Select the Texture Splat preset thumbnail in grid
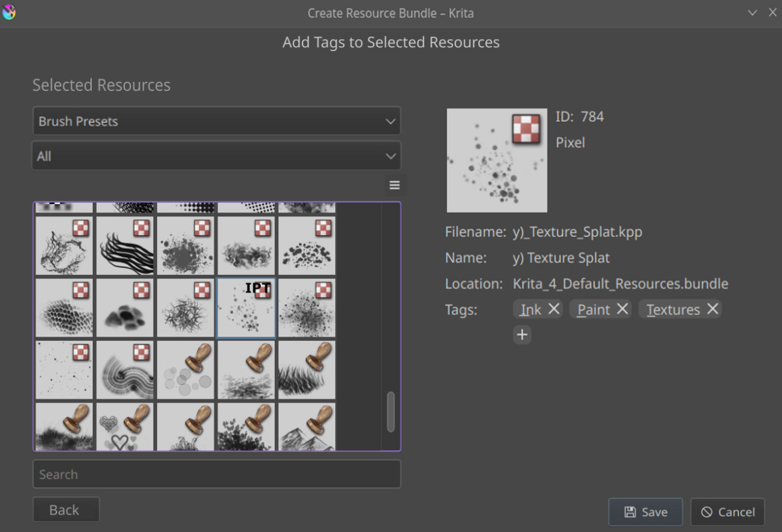This screenshot has height=532, width=782. (246, 308)
